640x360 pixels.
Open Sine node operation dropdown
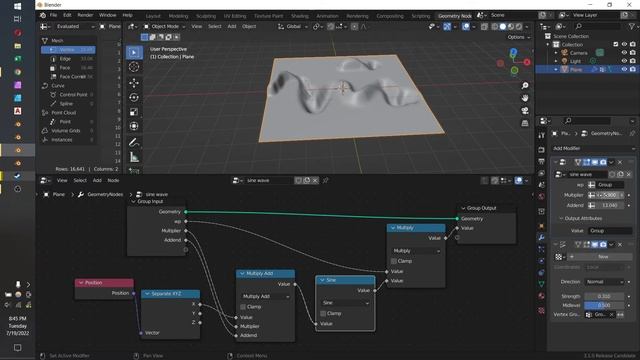pos(345,303)
